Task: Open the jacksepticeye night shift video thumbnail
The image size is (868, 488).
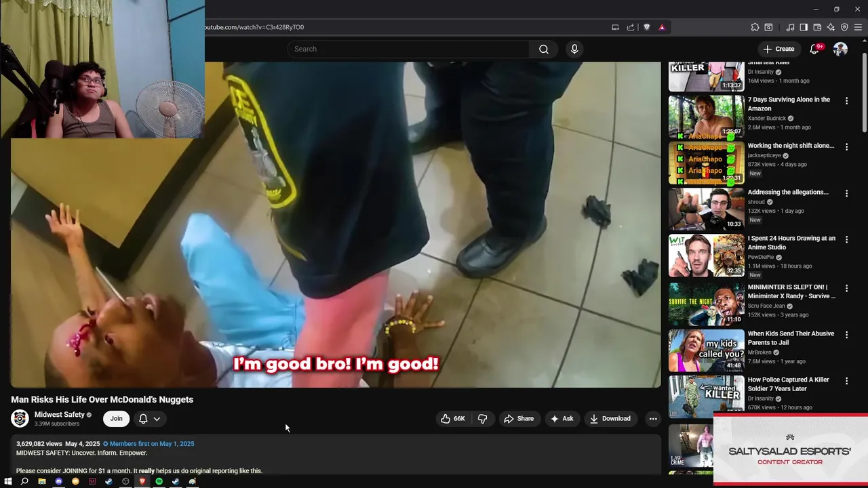Action: (706, 163)
